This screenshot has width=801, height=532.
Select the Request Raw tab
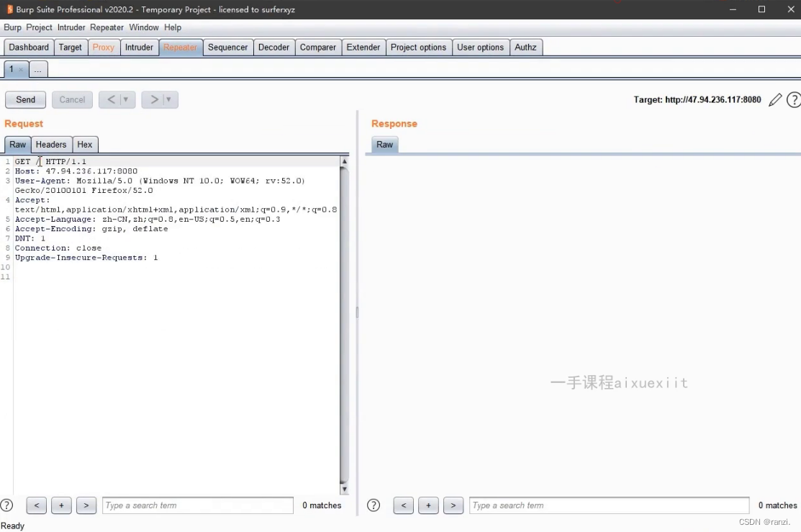[x=17, y=145]
